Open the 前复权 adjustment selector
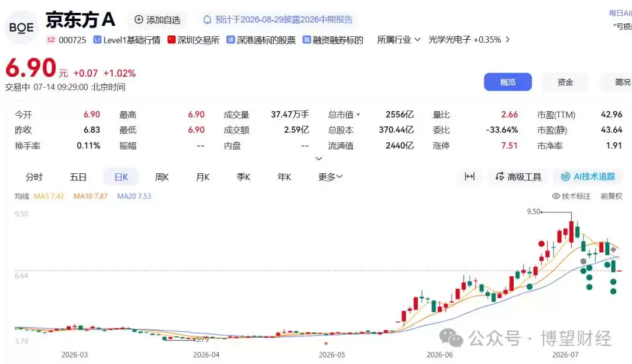 612,196
